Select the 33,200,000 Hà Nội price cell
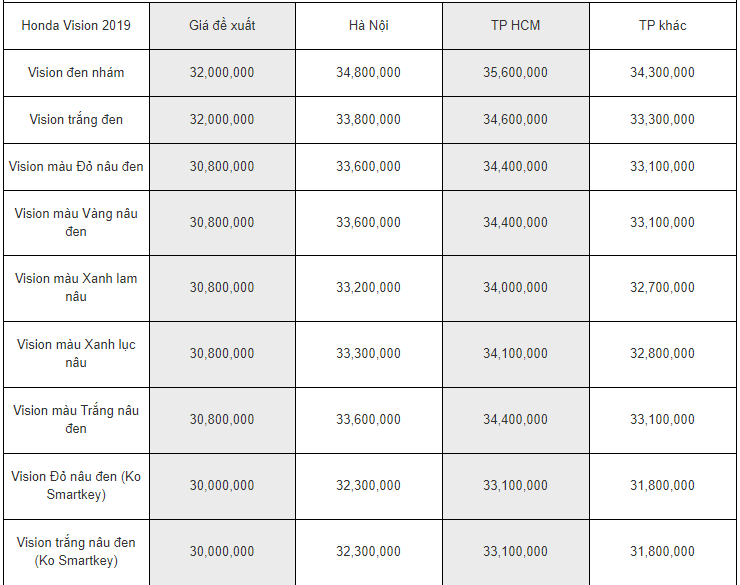Viewport: 740px width, 585px height. click(x=369, y=288)
